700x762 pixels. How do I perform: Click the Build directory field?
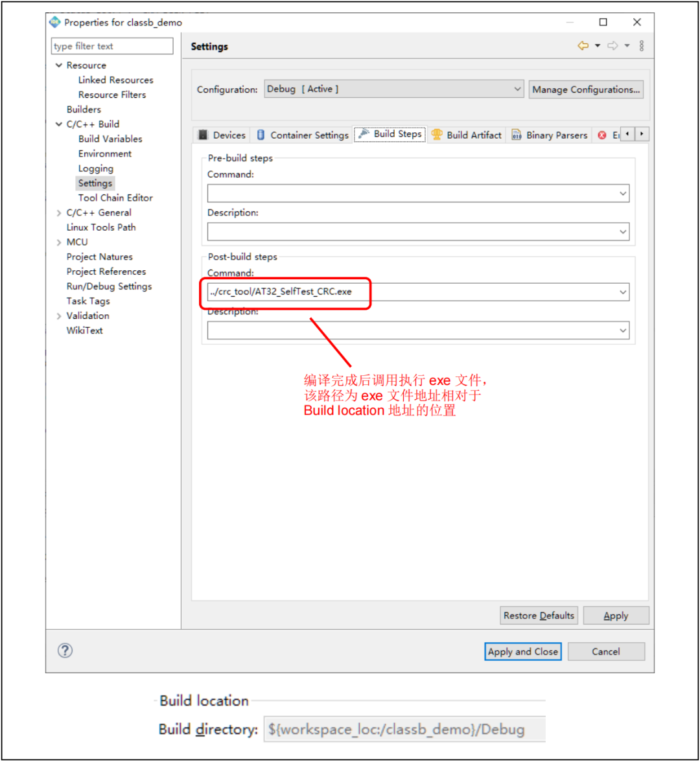click(x=404, y=729)
